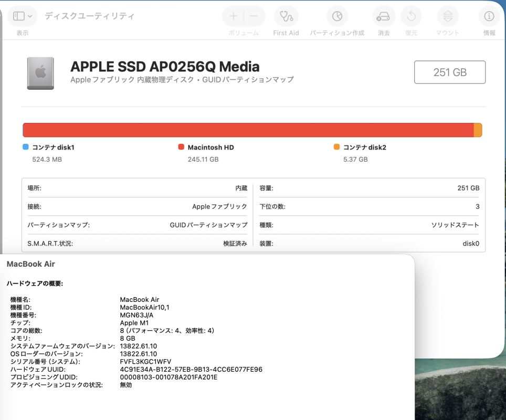Screen dimensions: 506x420
Task: Click the 251 GB capacity box
Action: click(x=450, y=72)
